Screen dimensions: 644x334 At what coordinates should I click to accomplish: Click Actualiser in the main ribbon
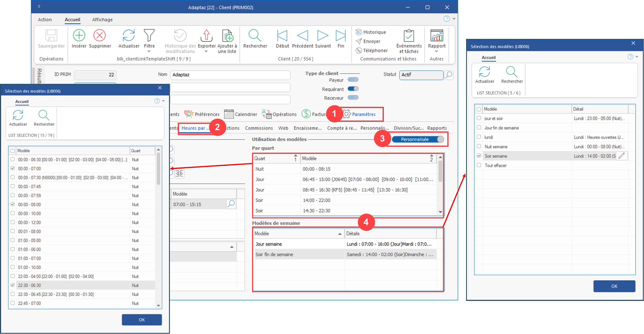pos(129,36)
